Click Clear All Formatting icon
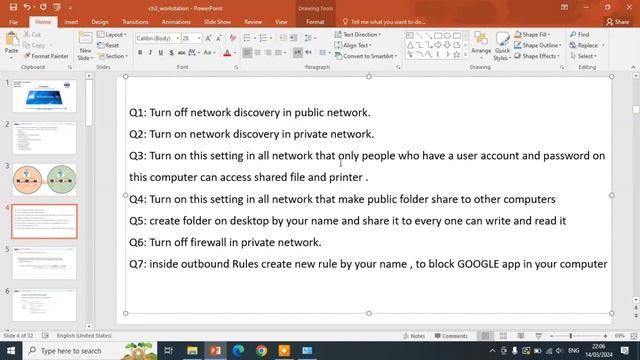 (x=233, y=38)
